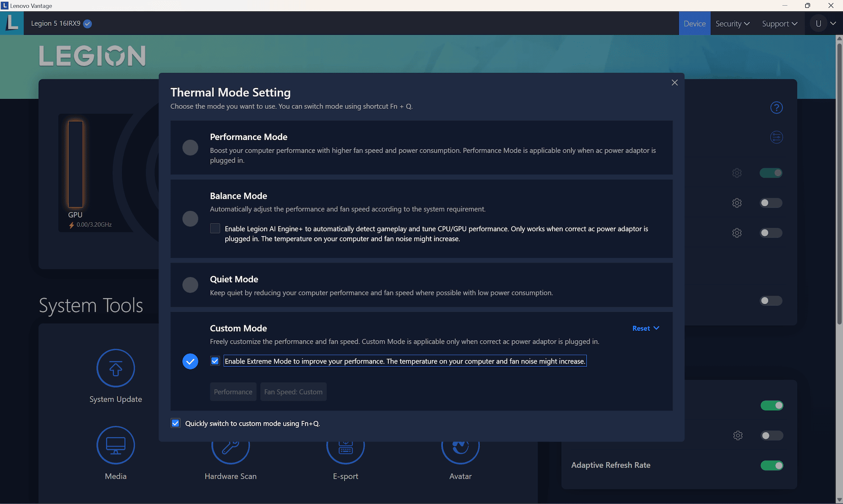Click the Quiet Mode heading
Screen dimensions: 843x504
[x=234, y=279]
